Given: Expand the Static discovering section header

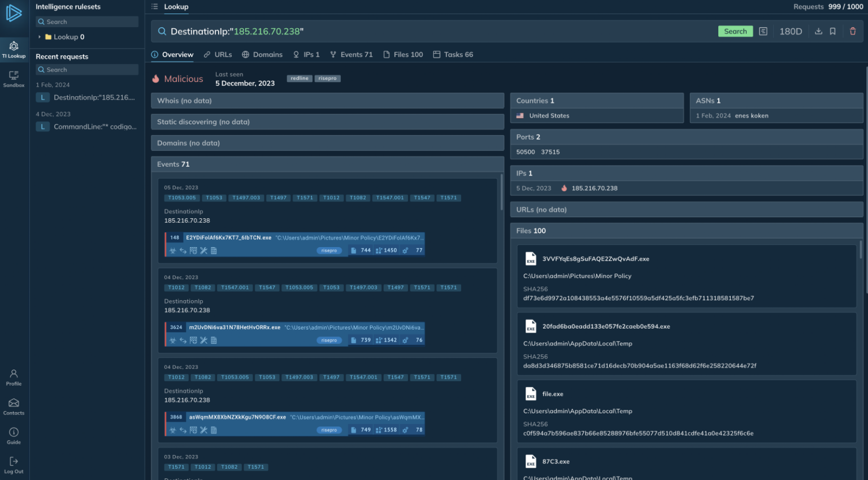Looking at the screenshot, I should click(327, 122).
